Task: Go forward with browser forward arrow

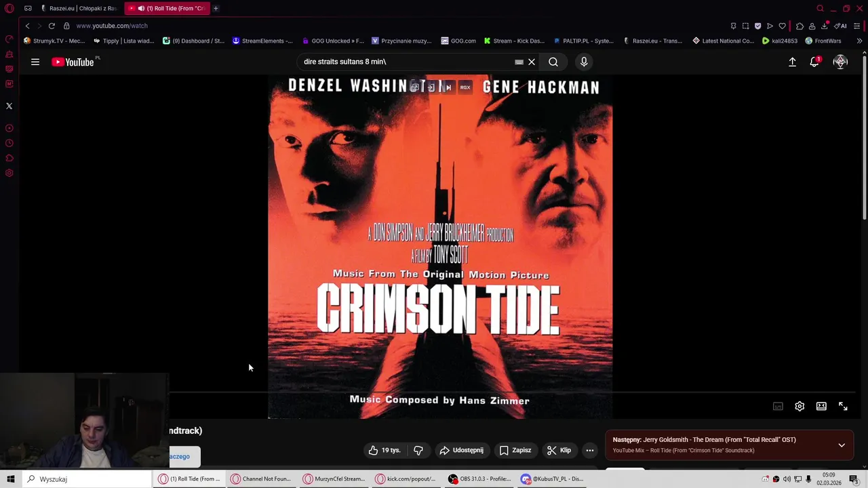Action: coord(39,26)
